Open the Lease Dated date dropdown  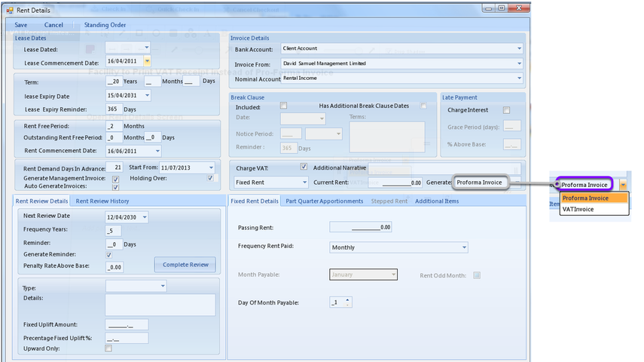pos(147,48)
